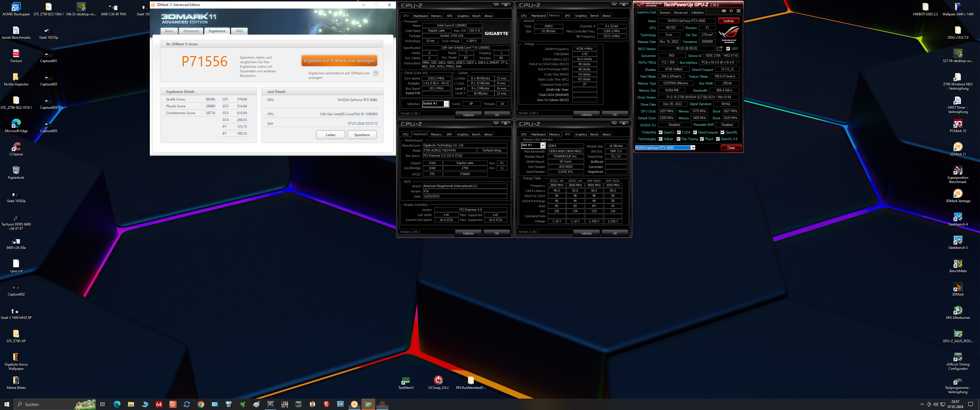Select DDU v18.0.7.0 folder icon
980x410 pixels.
tap(957, 32)
